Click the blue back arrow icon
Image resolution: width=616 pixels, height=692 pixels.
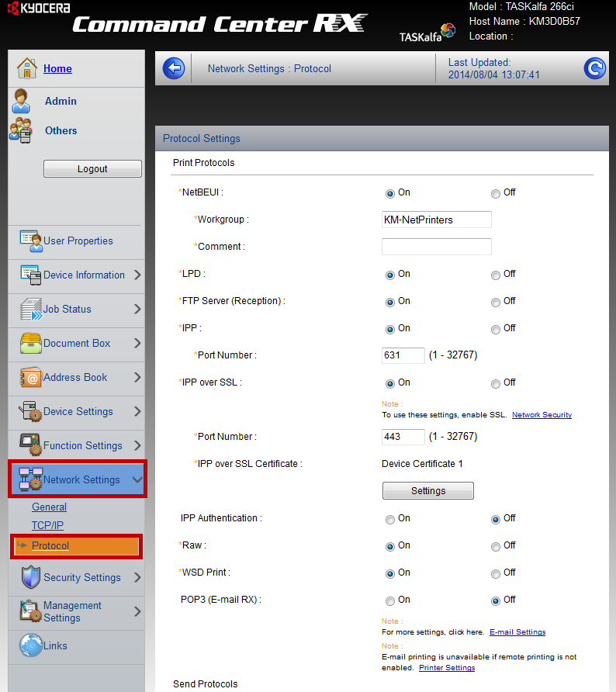click(x=174, y=68)
